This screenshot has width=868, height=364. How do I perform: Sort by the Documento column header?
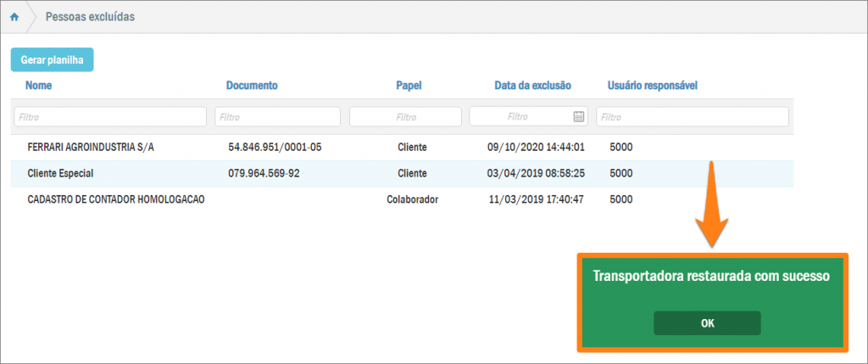click(x=252, y=86)
